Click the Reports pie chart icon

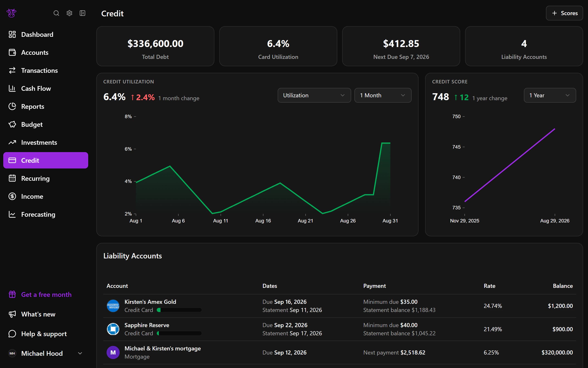point(12,106)
